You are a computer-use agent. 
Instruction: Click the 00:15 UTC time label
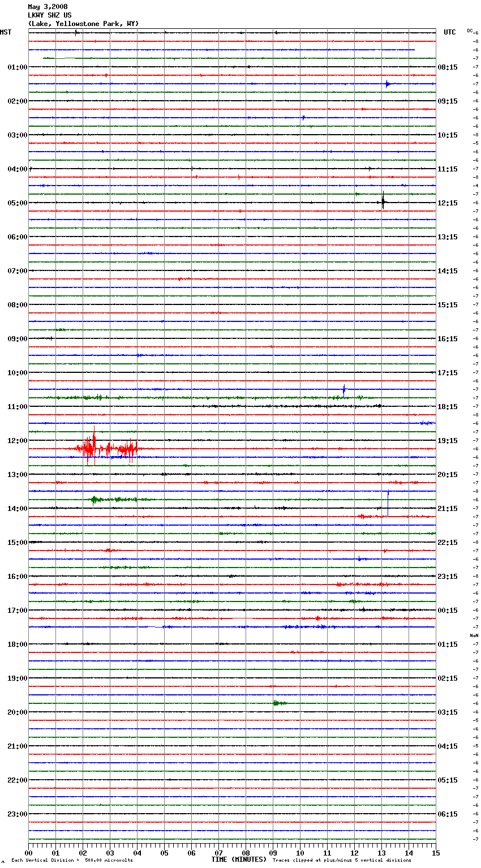click(448, 611)
